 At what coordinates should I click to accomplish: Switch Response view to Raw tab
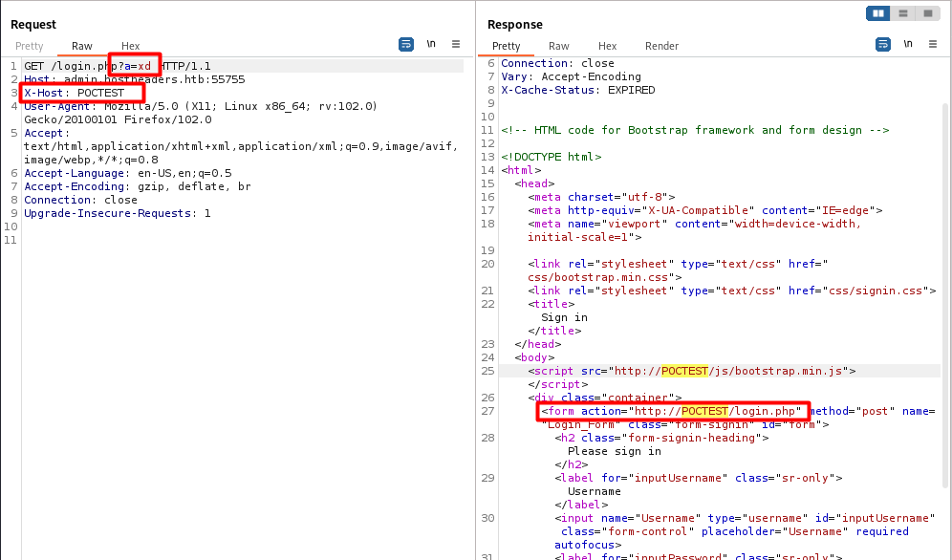click(x=559, y=46)
